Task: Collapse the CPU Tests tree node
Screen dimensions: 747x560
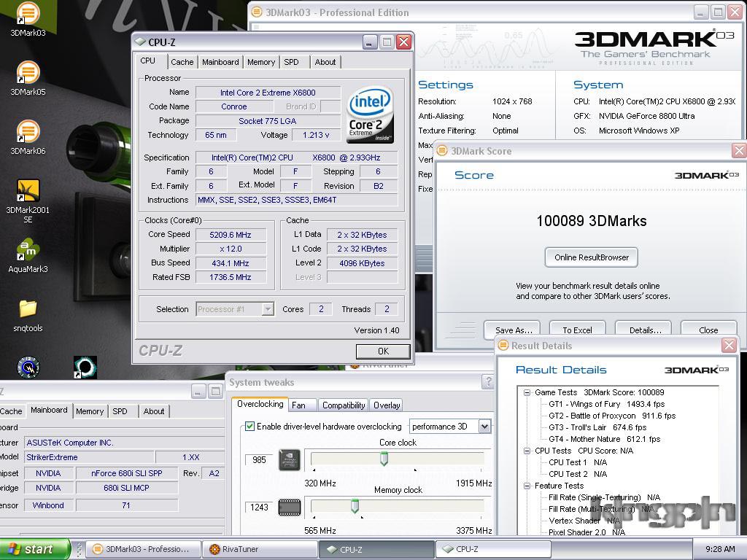Action: point(527,451)
